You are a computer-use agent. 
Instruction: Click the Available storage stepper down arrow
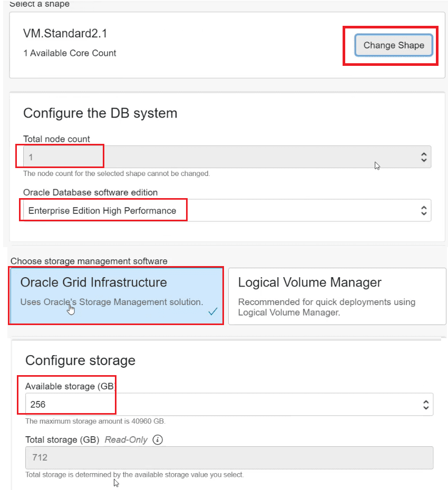pos(425,407)
